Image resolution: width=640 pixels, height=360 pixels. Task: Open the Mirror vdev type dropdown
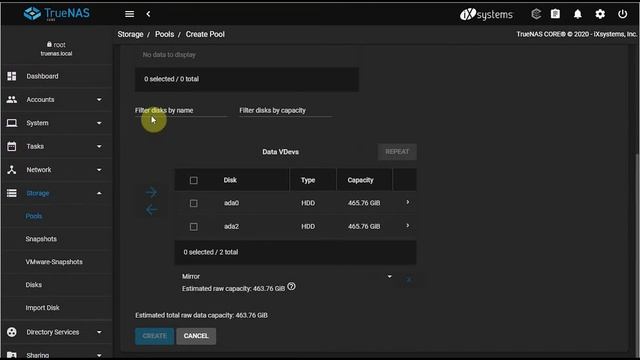click(287, 276)
